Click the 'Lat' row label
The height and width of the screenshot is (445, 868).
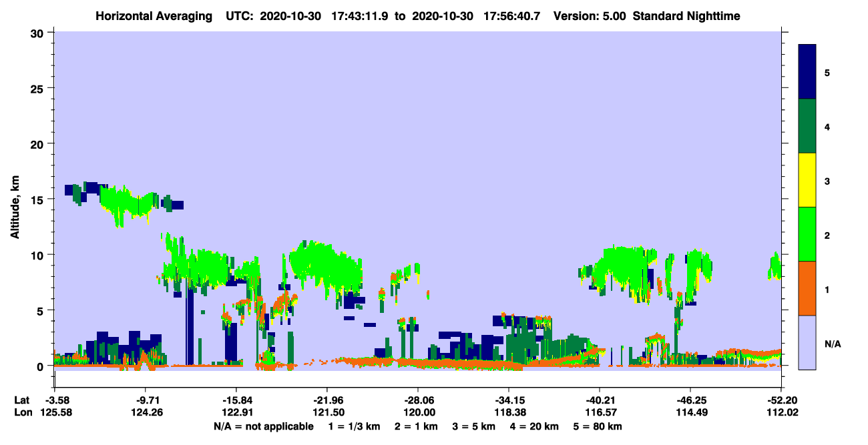[21, 400]
